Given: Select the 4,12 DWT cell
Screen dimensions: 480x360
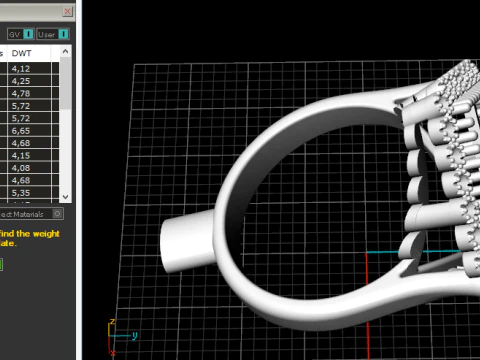Looking at the screenshot, I should [29, 69].
